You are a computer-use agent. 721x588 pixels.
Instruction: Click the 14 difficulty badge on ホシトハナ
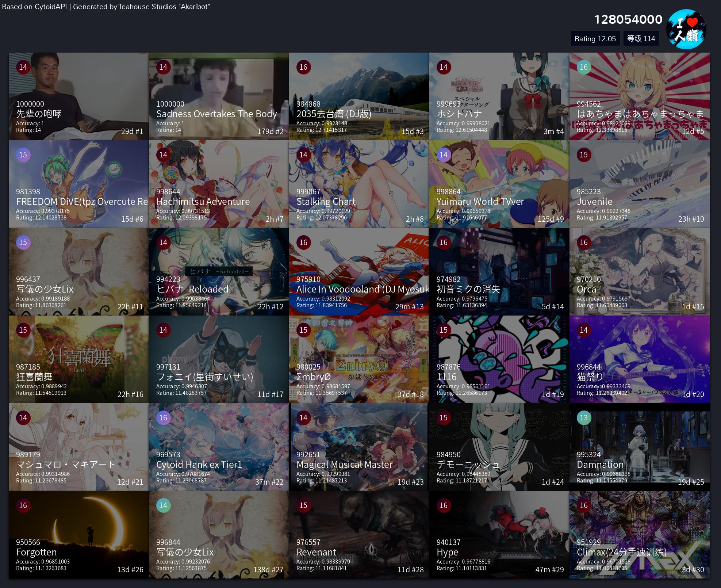pyautogui.click(x=444, y=67)
